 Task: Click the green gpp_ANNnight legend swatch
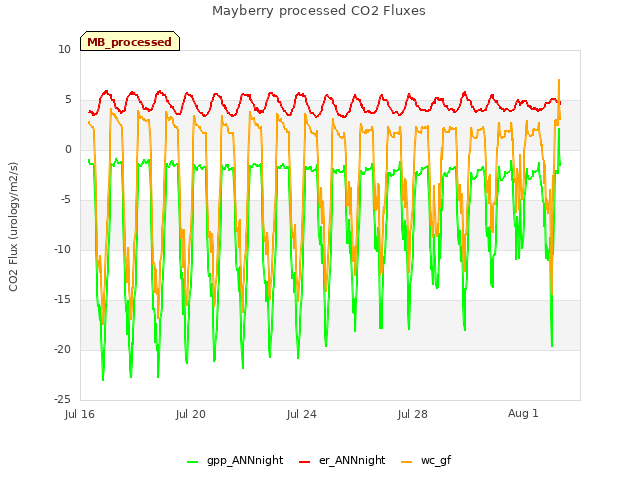192,462
